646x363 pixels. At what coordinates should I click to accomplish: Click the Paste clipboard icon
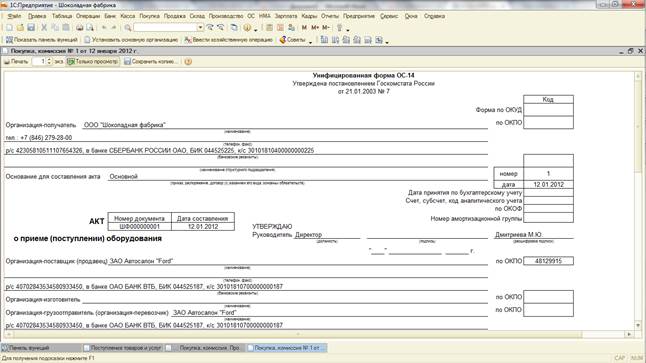click(66, 28)
